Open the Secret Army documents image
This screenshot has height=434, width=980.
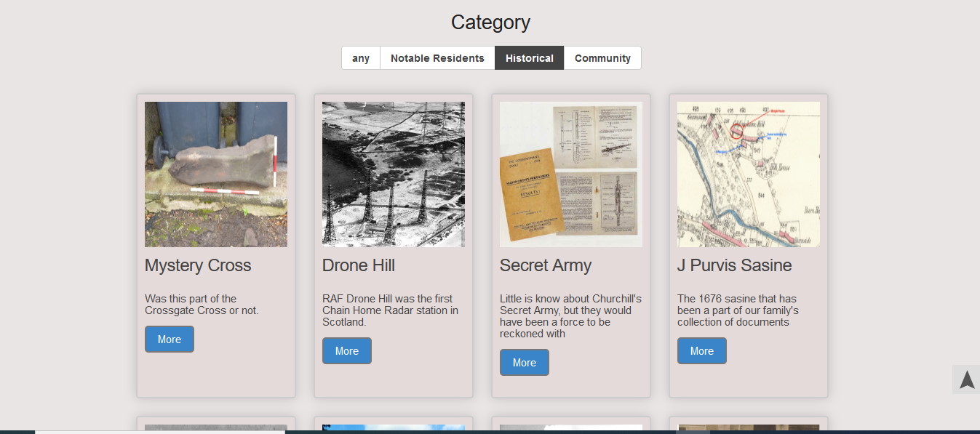571,174
